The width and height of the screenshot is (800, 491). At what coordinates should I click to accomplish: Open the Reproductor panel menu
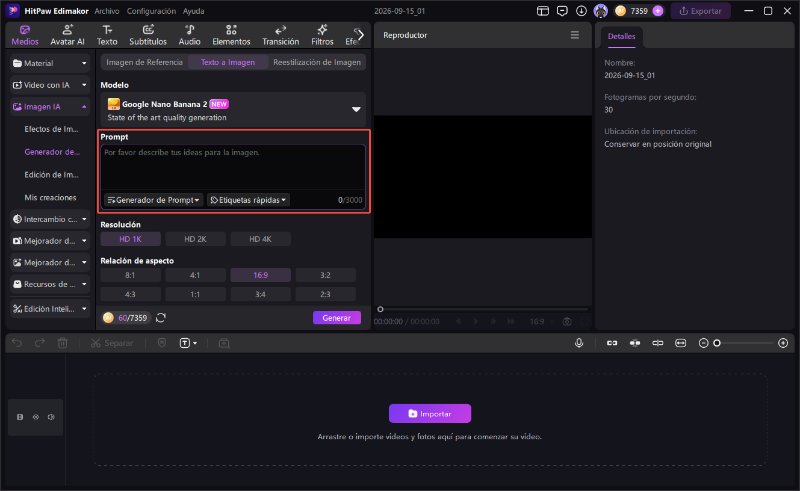(575, 35)
